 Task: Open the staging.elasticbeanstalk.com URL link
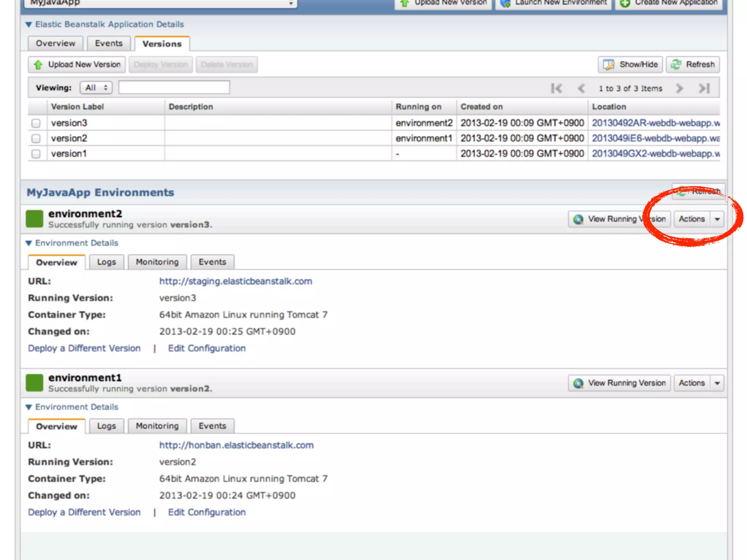tap(235, 281)
